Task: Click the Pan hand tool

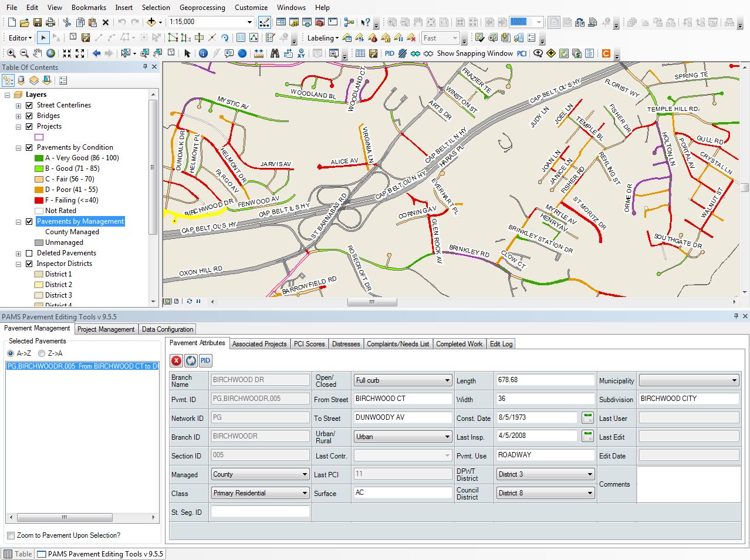Action: click(38, 53)
